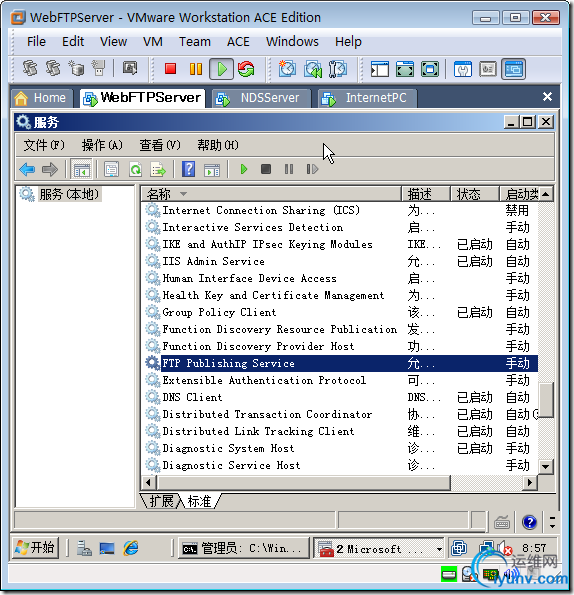Select Internet Connection Sharing (ICS) row
Viewport: 574px width, 595px height.
pos(340,210)
